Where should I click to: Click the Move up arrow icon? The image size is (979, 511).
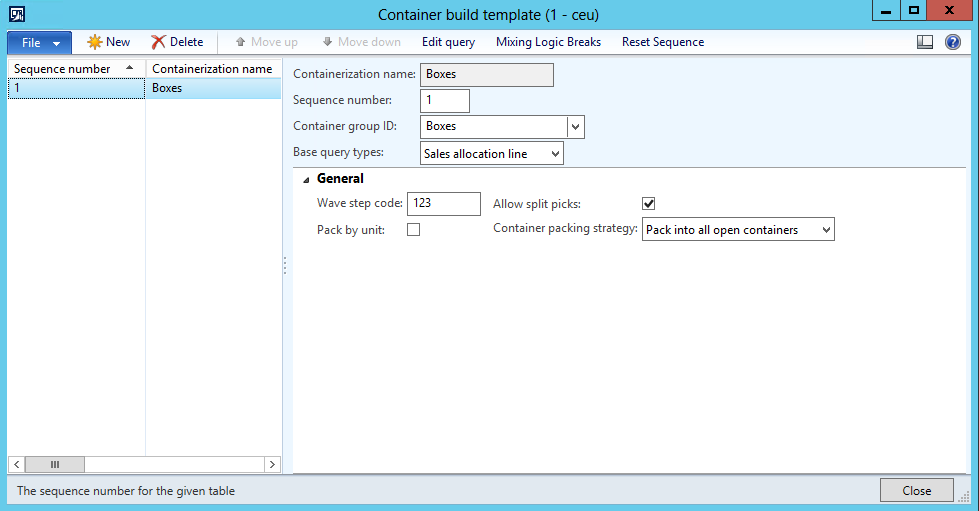[240, 42]
